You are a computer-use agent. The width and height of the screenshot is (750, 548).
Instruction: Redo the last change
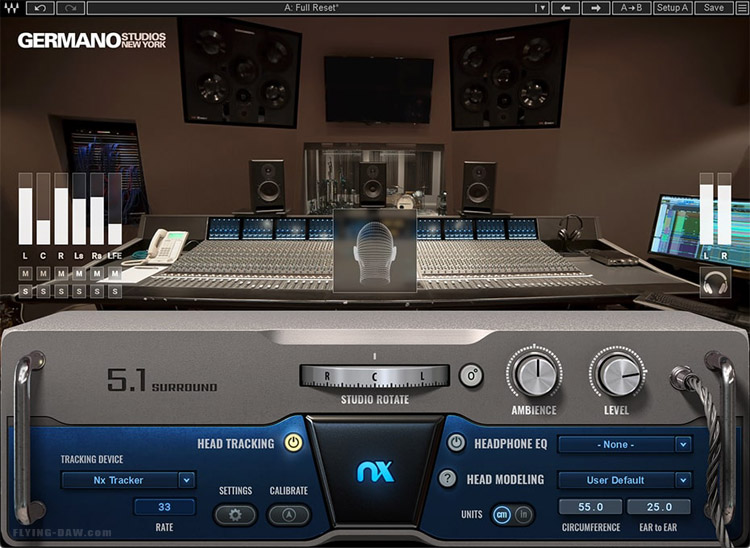[x=70, y=8]
